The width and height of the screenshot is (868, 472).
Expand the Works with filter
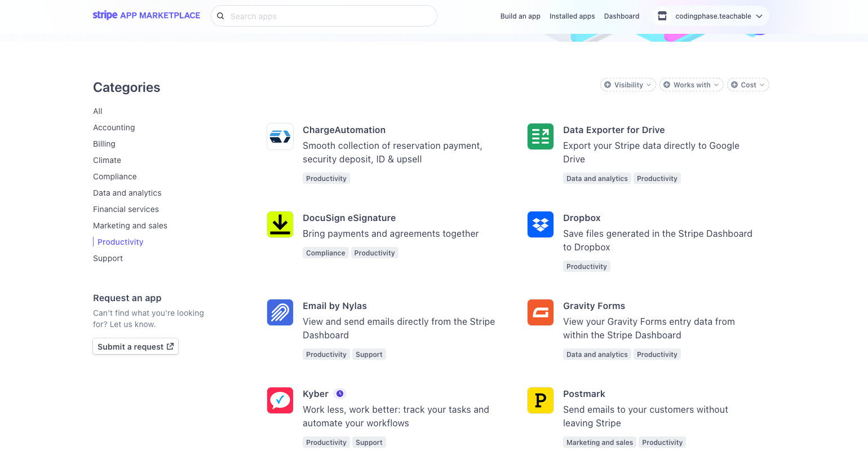click(692, 85)
